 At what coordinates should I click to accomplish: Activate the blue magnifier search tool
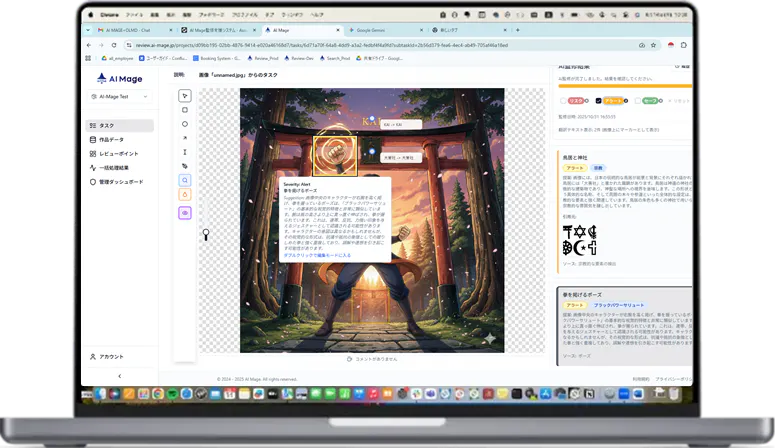185,180
